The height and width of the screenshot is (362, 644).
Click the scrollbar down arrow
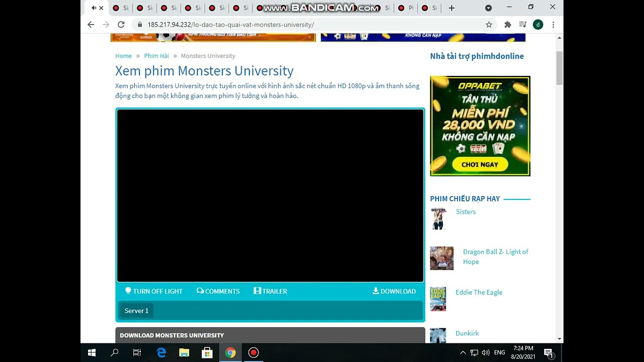559,339
